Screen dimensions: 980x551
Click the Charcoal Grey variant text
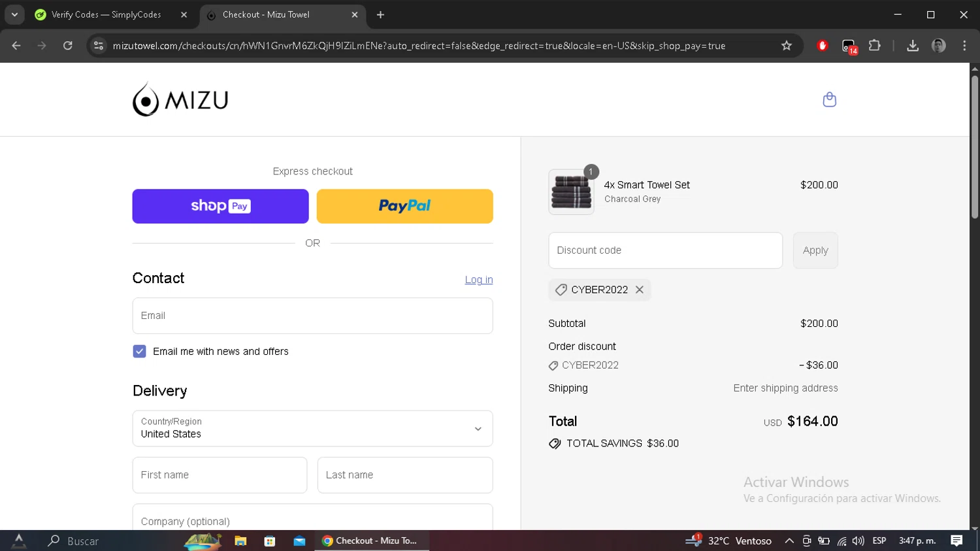632,199
